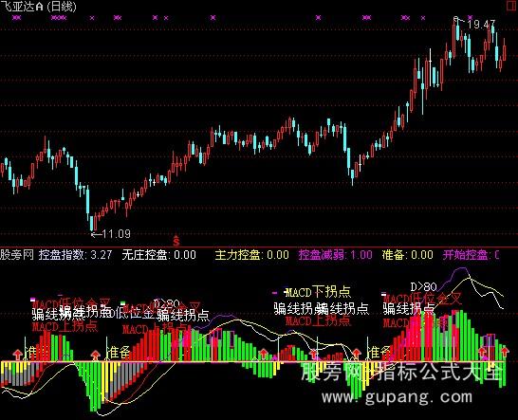Select the magenta 控盘减弱: 1.00 readout
Viewport: 518px width, 420px height.
tap(336, 255)
